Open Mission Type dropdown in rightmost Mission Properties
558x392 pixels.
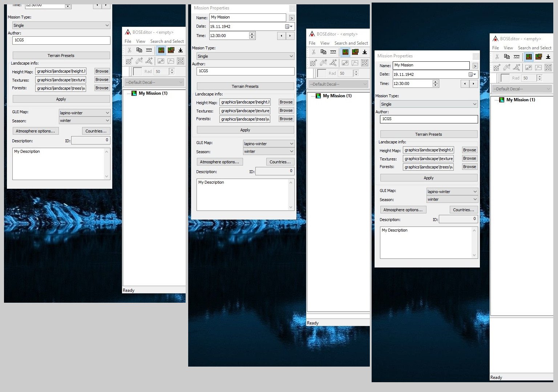[429, 104]
